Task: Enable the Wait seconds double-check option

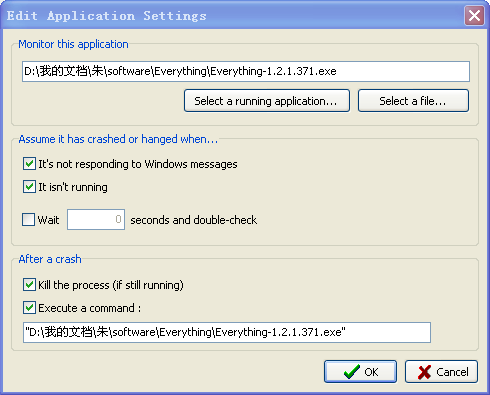Action: (x=28, y=220)
